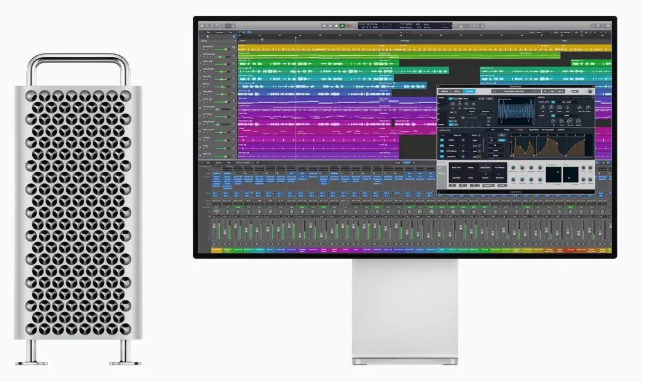Viewport: 646px width, 391px height.
Task: Close the Alchemy plug-in window
Action: [x=438, y=87]
